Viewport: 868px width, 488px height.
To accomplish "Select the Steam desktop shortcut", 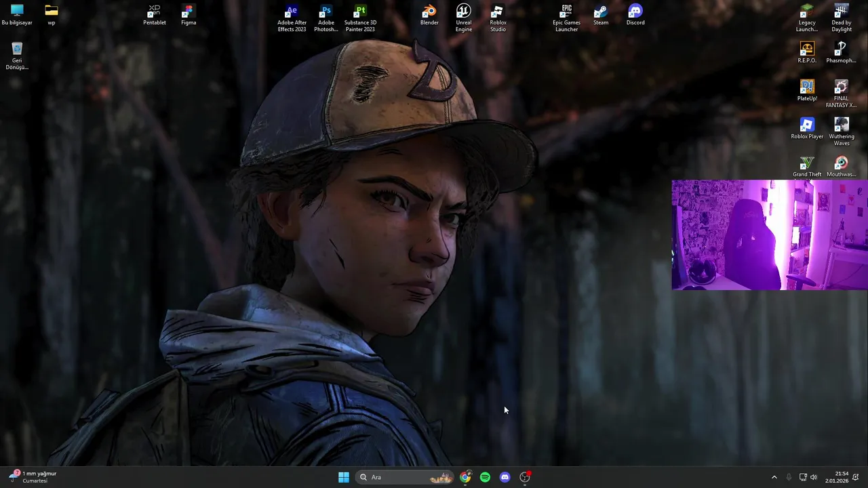I will 601,15.
